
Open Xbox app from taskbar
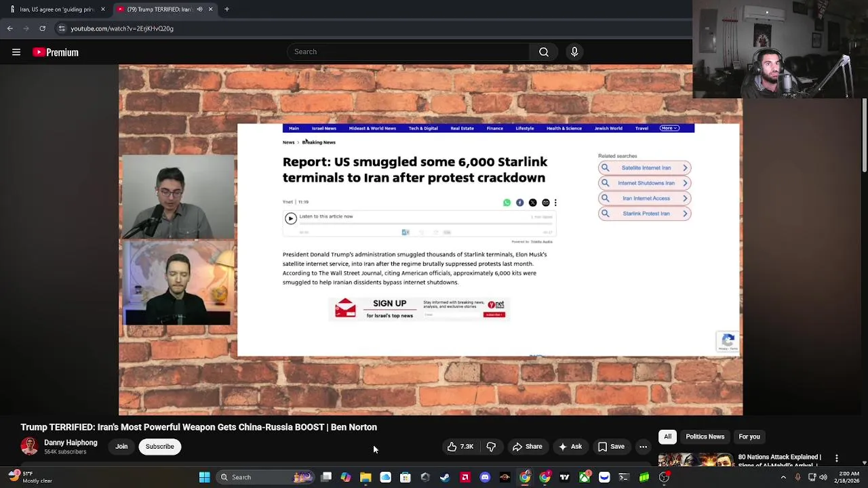click(585, 477)
